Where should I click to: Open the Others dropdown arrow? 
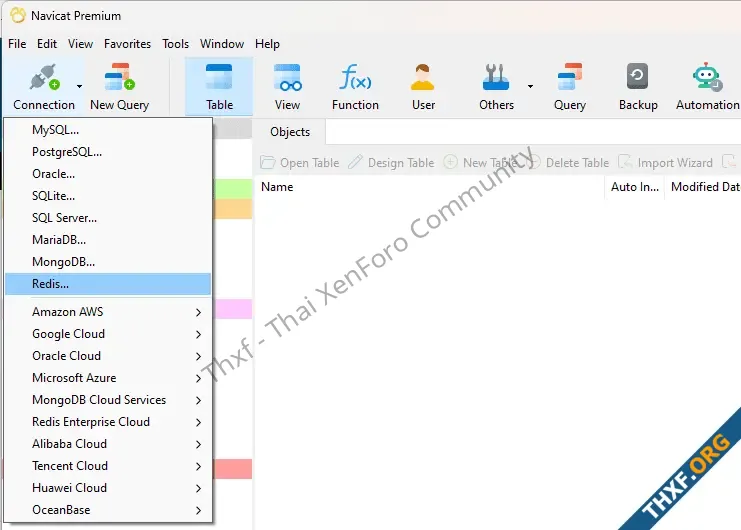530,86
